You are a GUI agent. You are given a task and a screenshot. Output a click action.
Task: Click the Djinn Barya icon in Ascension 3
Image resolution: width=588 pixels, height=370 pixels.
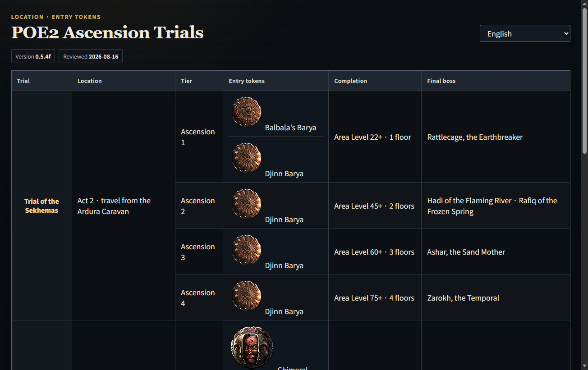[246, 250]
